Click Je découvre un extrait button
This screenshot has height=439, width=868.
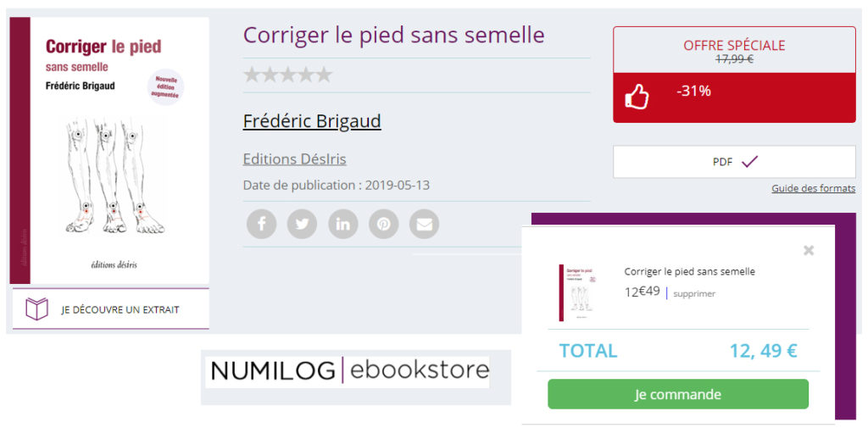point(111,308)
